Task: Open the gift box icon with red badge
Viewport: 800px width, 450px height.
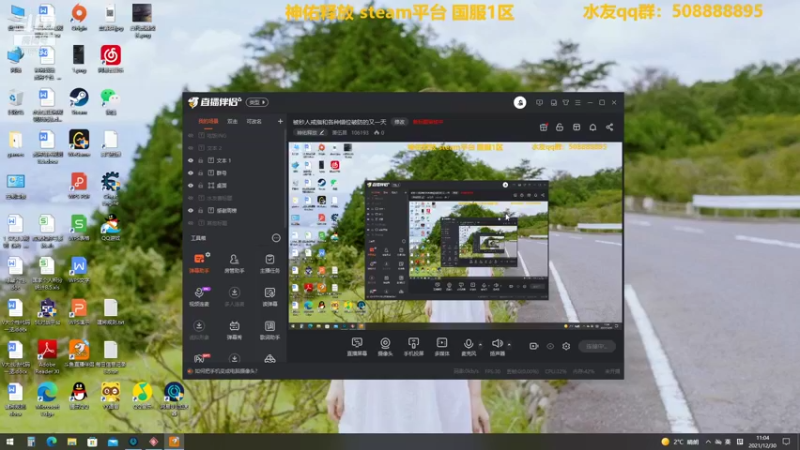Action: (x=544, y=127)
